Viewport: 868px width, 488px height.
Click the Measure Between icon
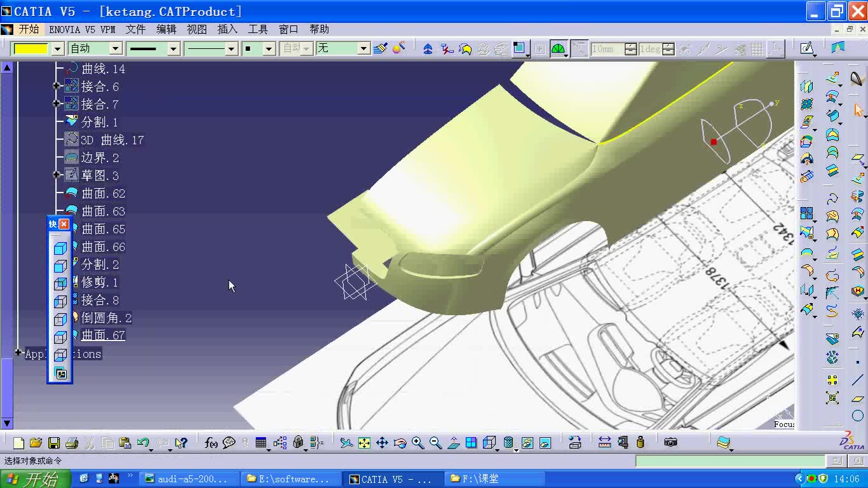coord(604,443)
